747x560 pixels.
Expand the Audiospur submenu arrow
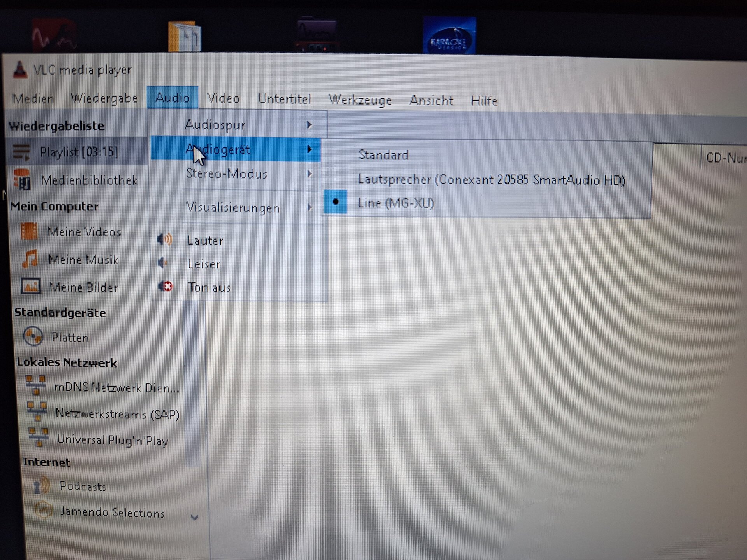click(x=309, y=125)
